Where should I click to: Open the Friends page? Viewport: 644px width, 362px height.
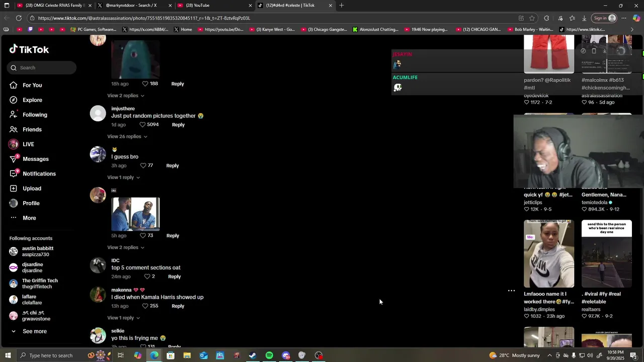point(32,129)
